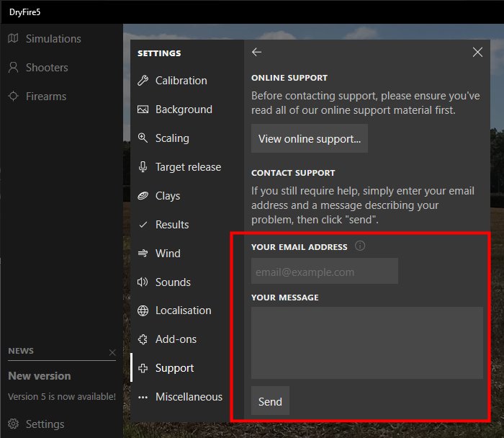Click the Sounds speaker icon
This screenshot has width=504, height=438.
coord(143,282)
